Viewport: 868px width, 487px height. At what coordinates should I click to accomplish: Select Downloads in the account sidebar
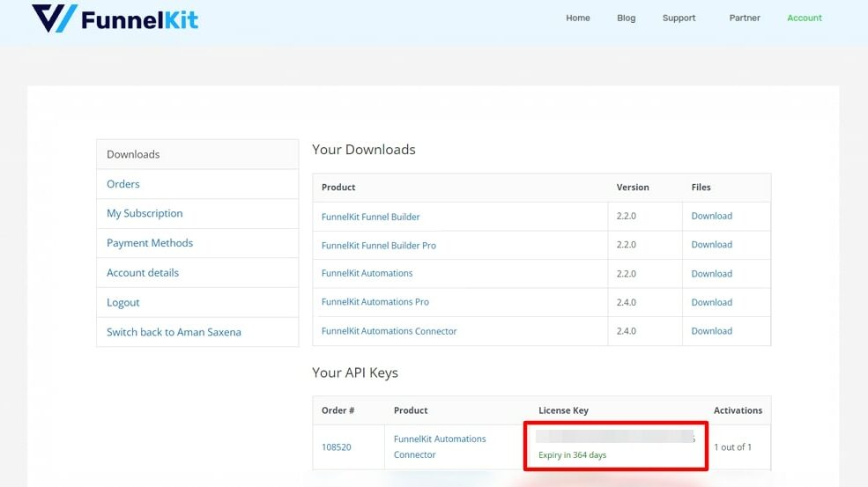point(197,154)
